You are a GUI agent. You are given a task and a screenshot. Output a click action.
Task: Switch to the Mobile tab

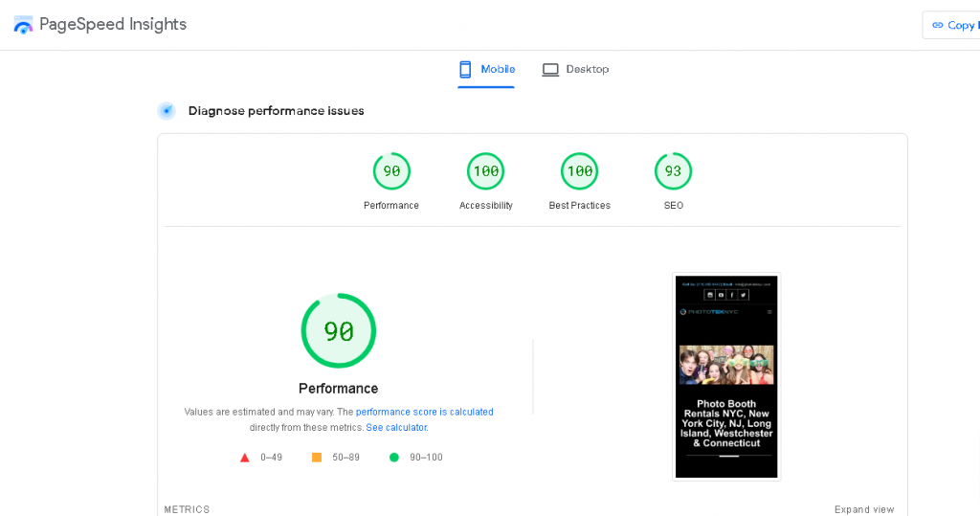point(486,70)
